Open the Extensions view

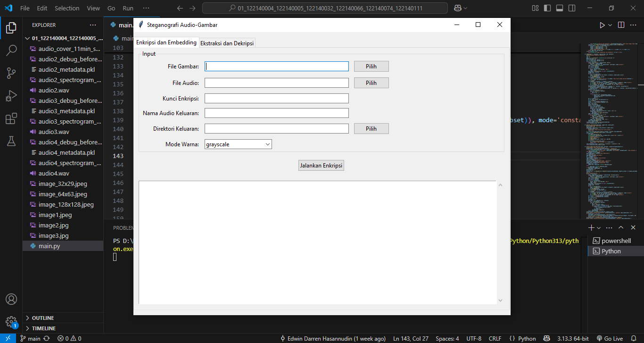click(11, 118)
